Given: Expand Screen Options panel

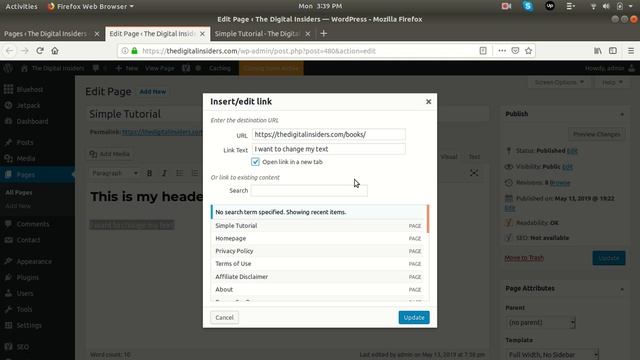Looking at the screenshot, I should [559, 82].
